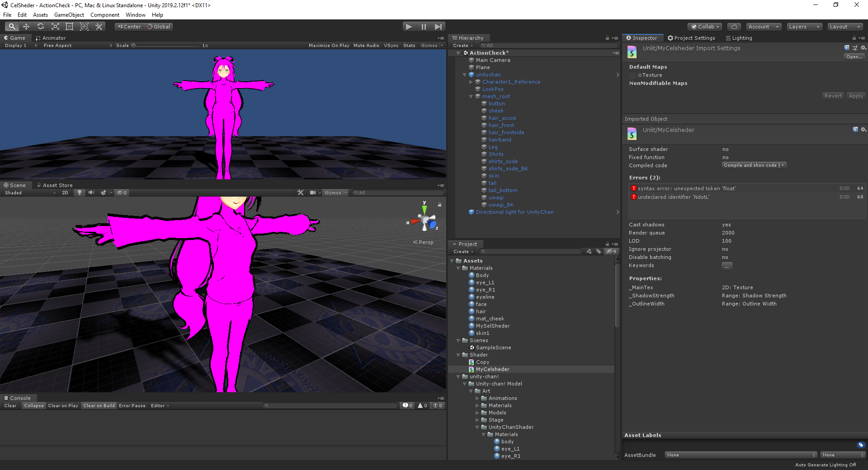Open the Layers dropdown
The height and width of the screenshot is (470, 868).
[804, 27]
